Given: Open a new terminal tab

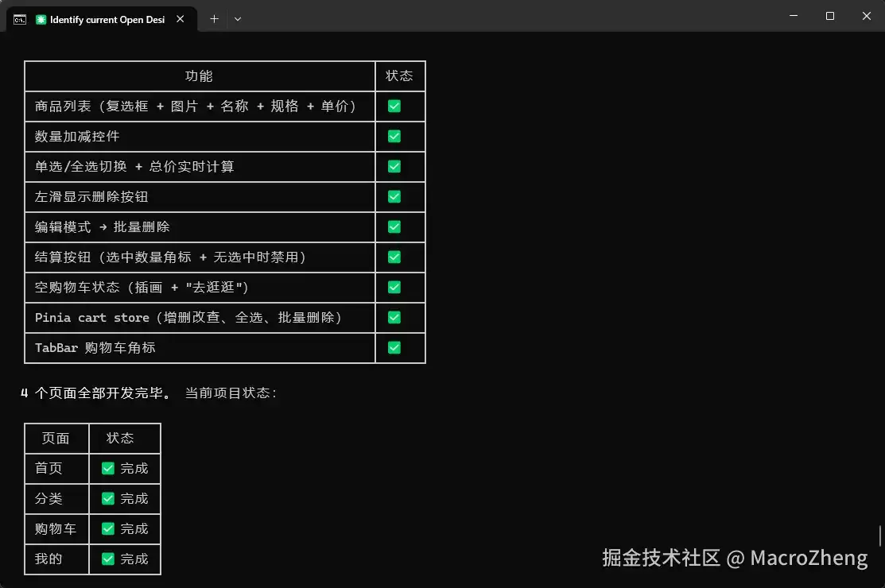Looking at the screenshot, I should click(214, 19).
